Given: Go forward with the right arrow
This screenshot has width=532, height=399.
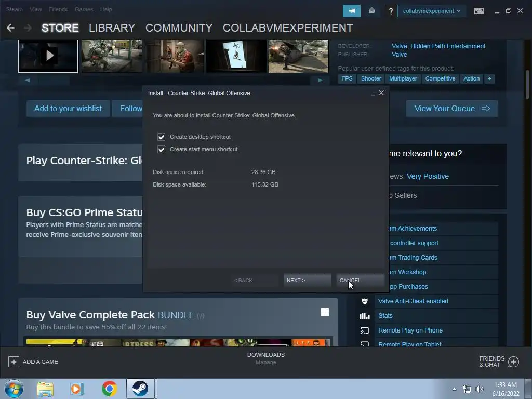Looking at the screenshot, I should tap(28, 28).
